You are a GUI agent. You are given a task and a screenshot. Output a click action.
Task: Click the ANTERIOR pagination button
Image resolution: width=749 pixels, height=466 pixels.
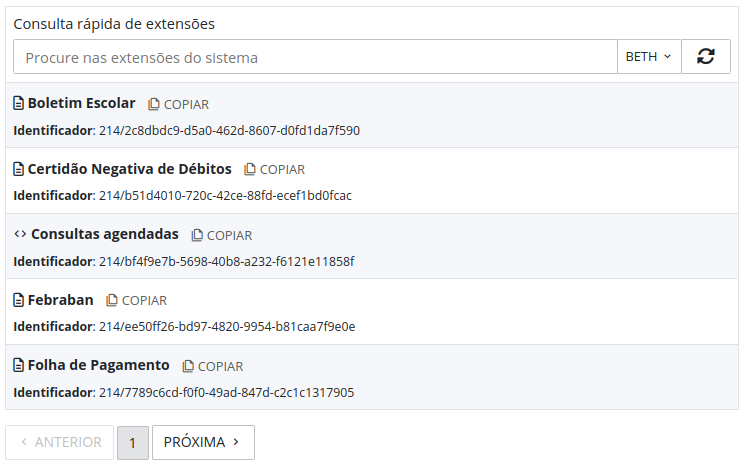click(x=60, y=442)
